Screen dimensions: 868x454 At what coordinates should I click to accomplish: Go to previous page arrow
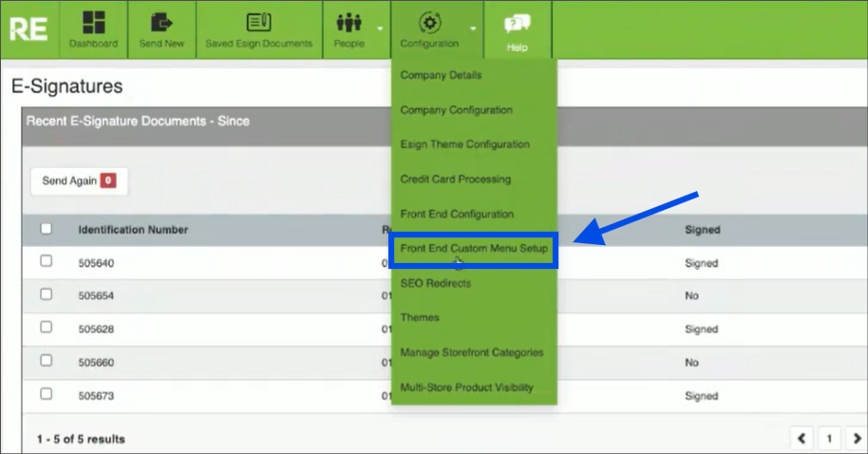tap(802, 439)
